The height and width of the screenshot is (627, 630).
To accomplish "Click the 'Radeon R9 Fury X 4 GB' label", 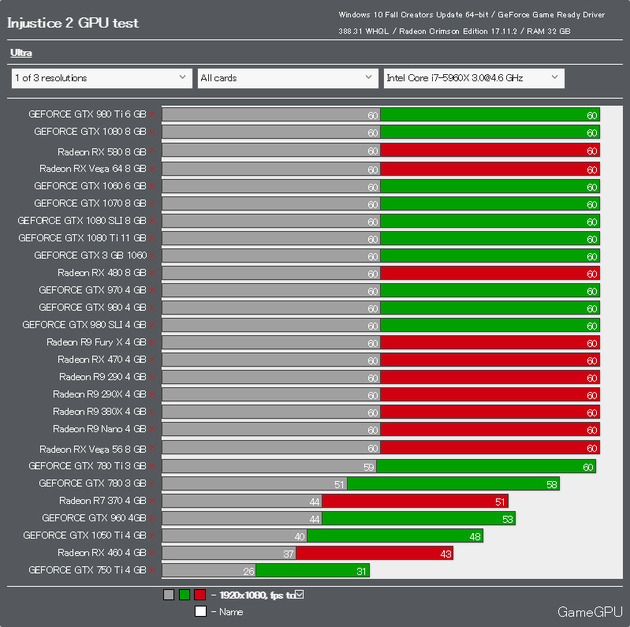I will click(96, 342).
